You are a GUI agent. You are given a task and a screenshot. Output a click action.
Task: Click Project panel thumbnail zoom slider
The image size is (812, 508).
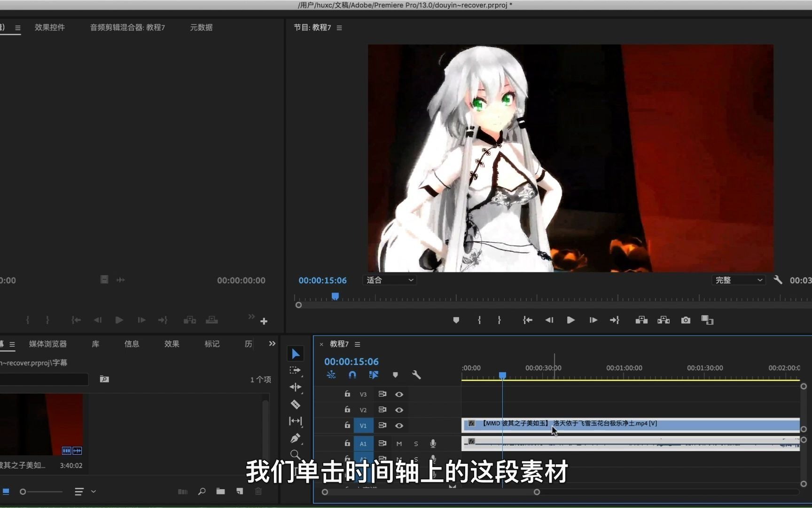tap(40, 492)
